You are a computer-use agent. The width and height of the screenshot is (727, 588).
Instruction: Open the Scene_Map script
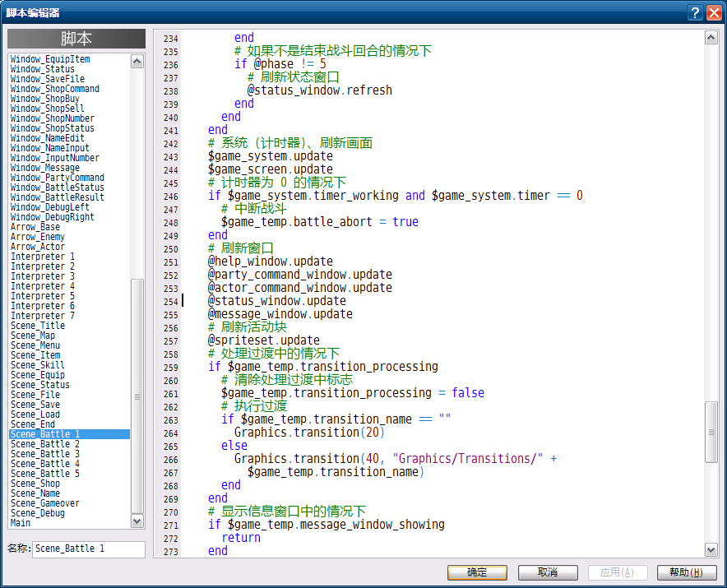coord(70,336)
